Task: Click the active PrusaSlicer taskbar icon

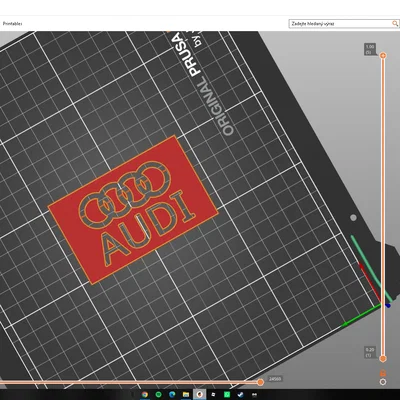Action: point(200,395)
